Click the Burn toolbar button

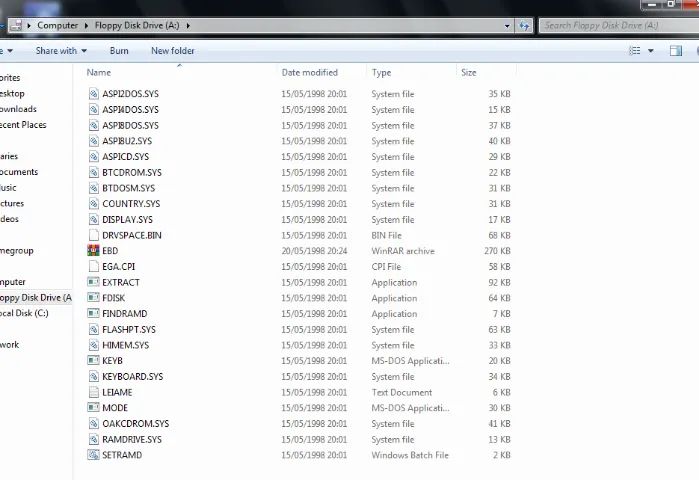pos(119,51)
